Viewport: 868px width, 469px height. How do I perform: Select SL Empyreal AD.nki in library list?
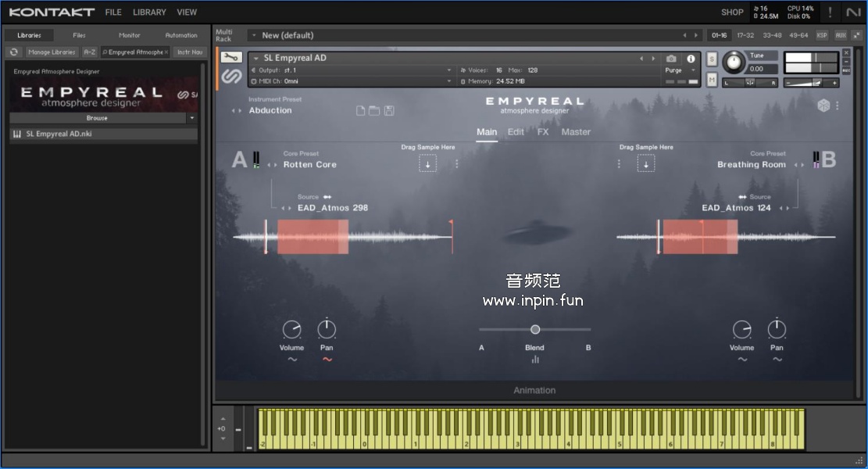103,134
